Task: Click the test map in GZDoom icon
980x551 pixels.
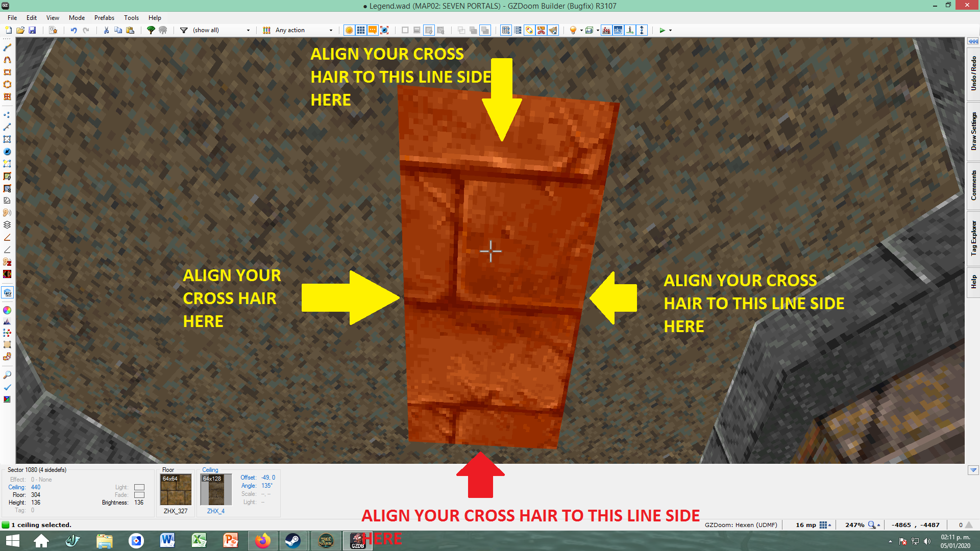Action: (x=663, y=30)
